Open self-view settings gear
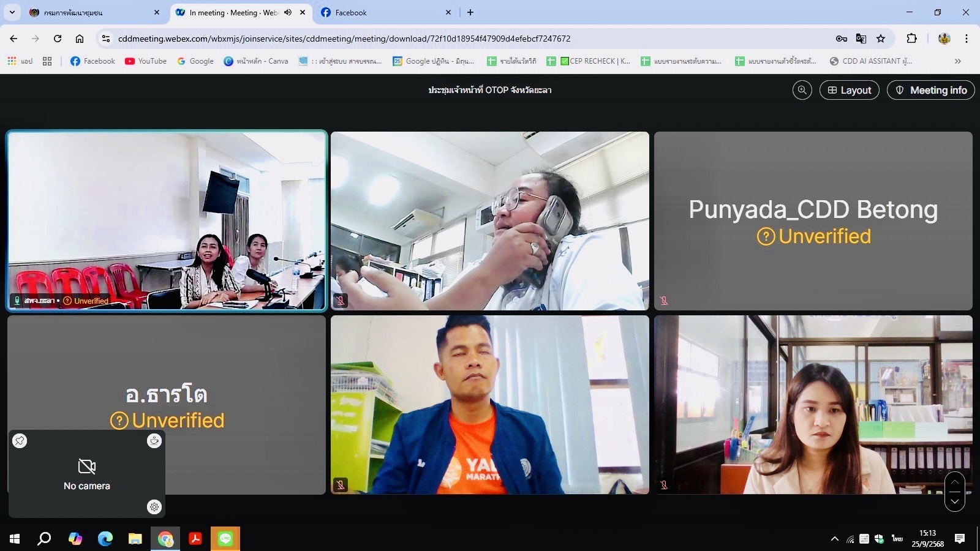 coord(154,507)
